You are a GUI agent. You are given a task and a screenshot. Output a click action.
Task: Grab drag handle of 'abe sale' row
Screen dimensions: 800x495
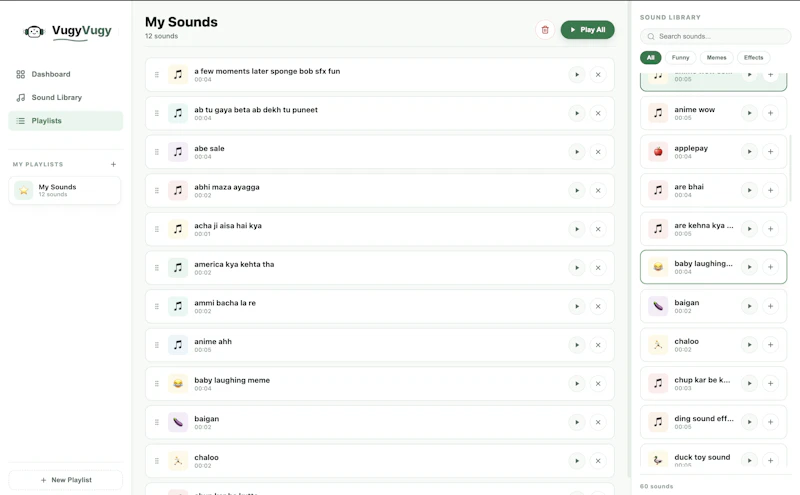coord(157,152)
